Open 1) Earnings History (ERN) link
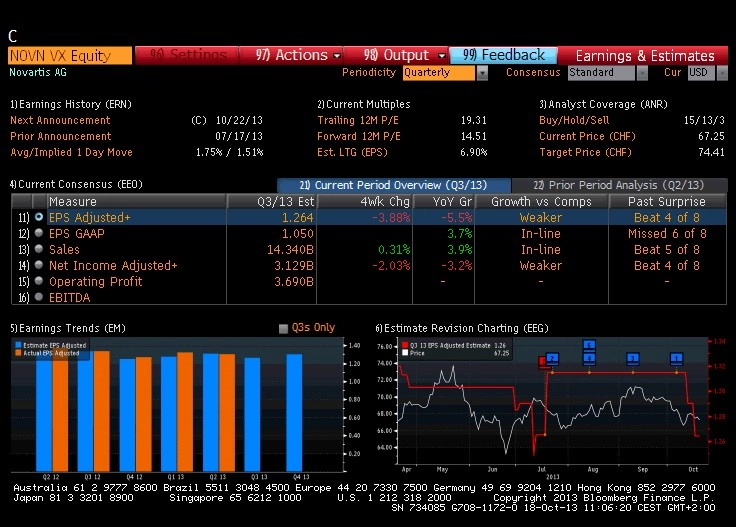Viewport: 736px width, 527px height. click(71, 104)
